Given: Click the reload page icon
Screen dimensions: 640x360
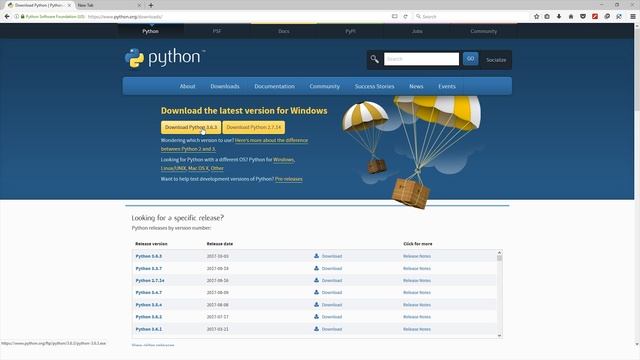Looking at the screenshot, I should (405, 16).
